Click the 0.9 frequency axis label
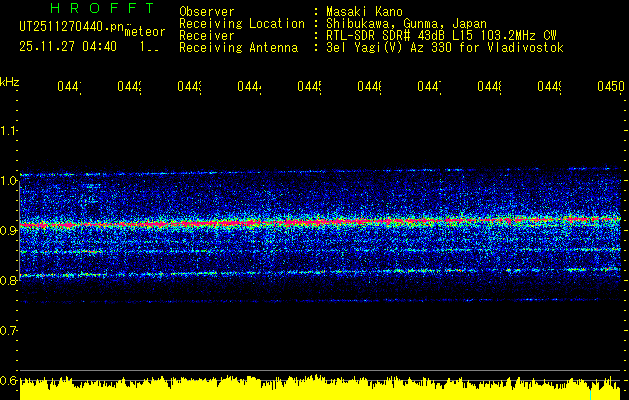Screen dimensions: 629x400 pyautogui.click(x=9, y=231)
